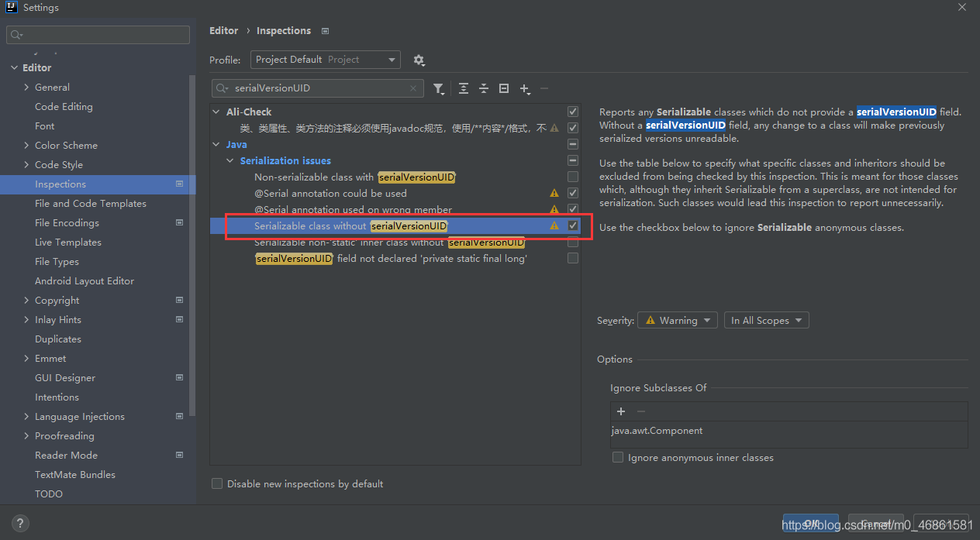The width and height of the screenshot is (980, 540).
Task: Click the OK button
Action: (x=810, y=524)
